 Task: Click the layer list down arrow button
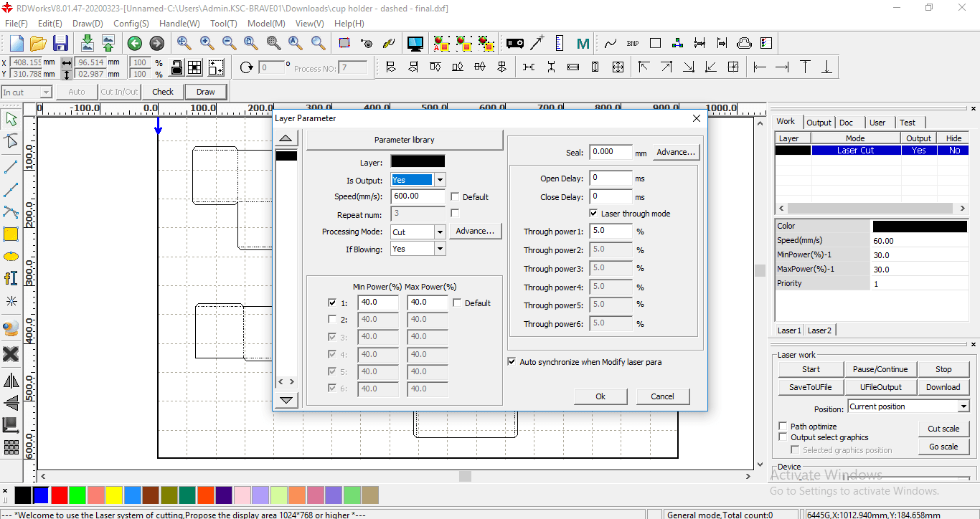(x=286, y=400)
